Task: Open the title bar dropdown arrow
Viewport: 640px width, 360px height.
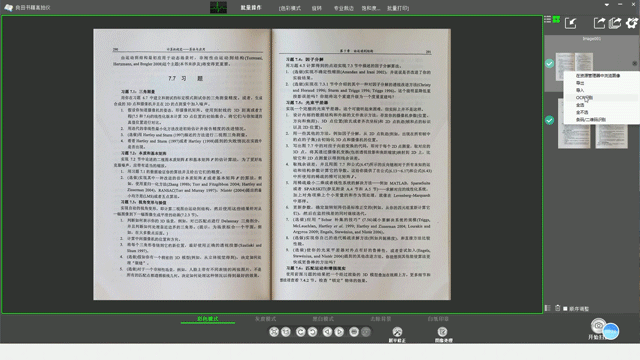Action: (x=607, y=4)
